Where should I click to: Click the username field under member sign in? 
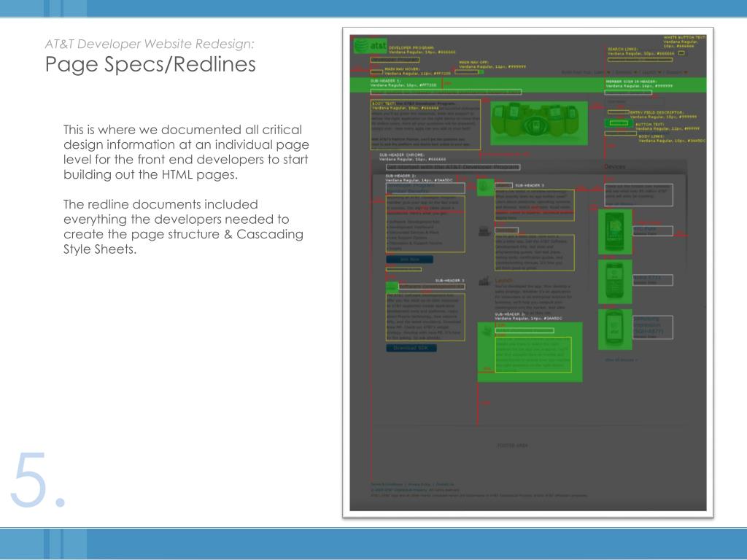tap(635, 102)
